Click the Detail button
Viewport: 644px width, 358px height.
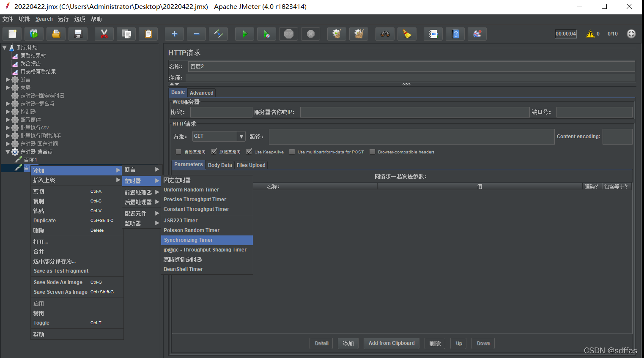[x=321, y=343]
